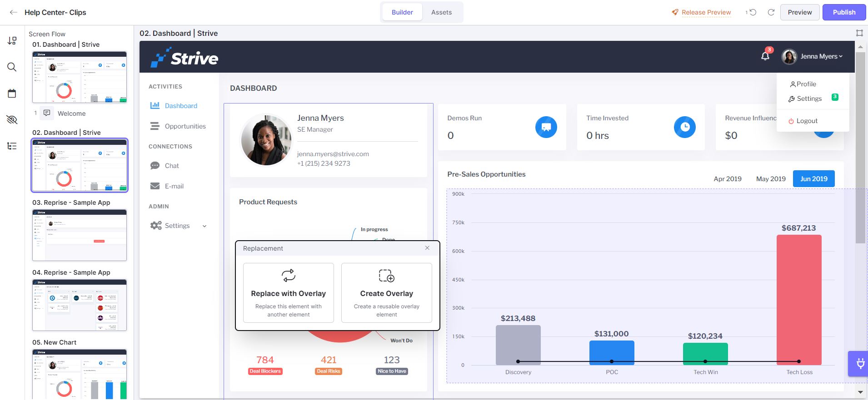Image resolution: width=868 pixels, height=400 pixels.
Task: Click the Welcome step label
Action: coord(71,114)
